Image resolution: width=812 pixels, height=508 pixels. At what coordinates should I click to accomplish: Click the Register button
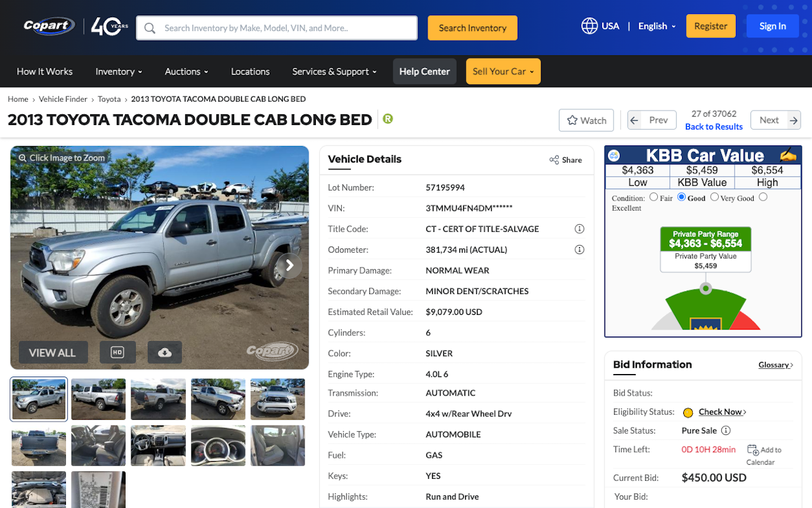pos(710,26)
